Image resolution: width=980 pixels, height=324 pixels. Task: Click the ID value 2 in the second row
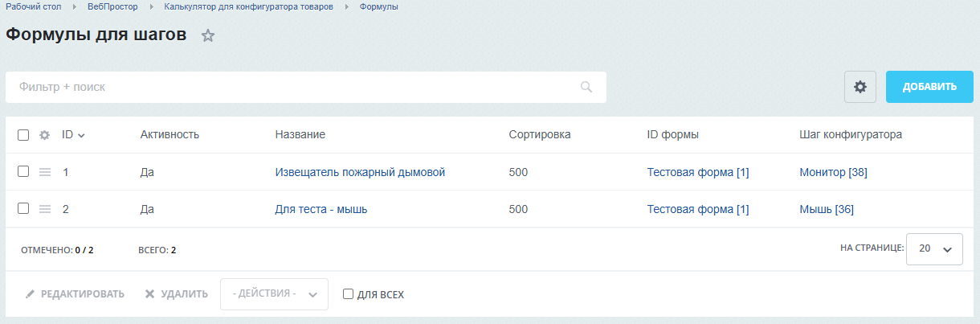point(66,209)
